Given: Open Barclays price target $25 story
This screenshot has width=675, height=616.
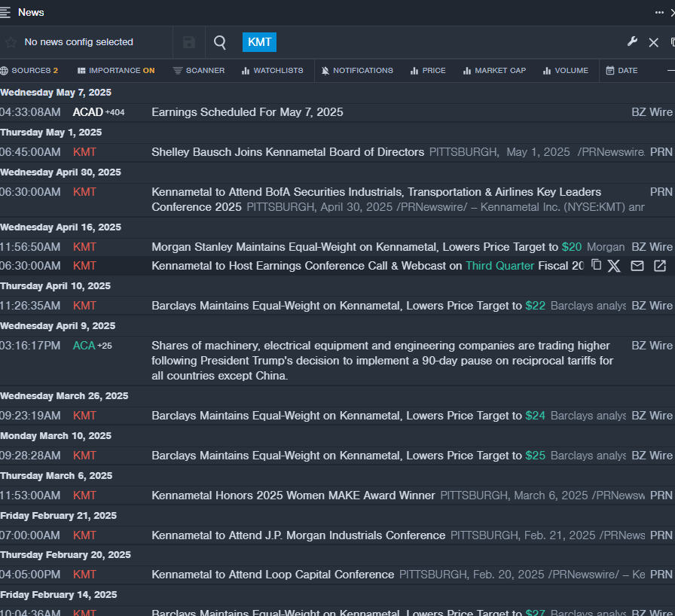Looking at the screenshot, I should (348, 456).
